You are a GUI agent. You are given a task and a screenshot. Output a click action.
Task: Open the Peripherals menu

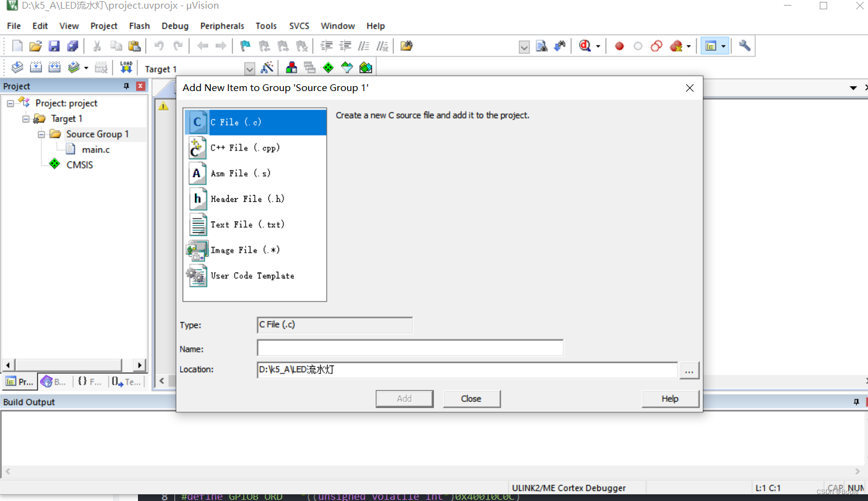(x=222, y=26)
